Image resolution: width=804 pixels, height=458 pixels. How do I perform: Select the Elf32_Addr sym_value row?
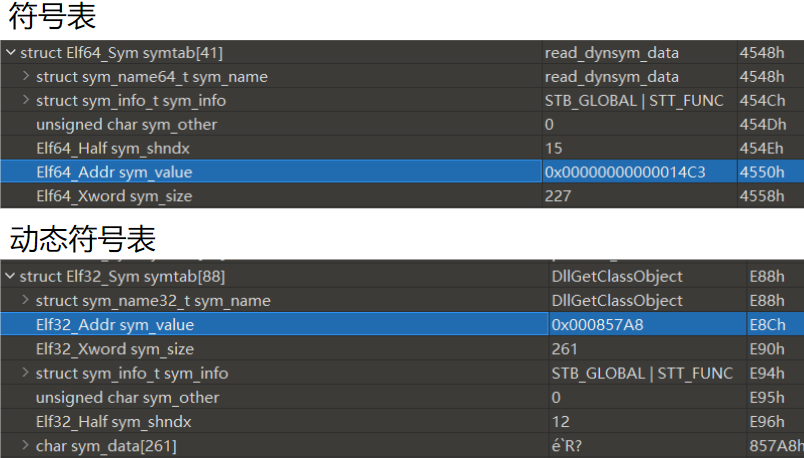(x=114, y=325)
